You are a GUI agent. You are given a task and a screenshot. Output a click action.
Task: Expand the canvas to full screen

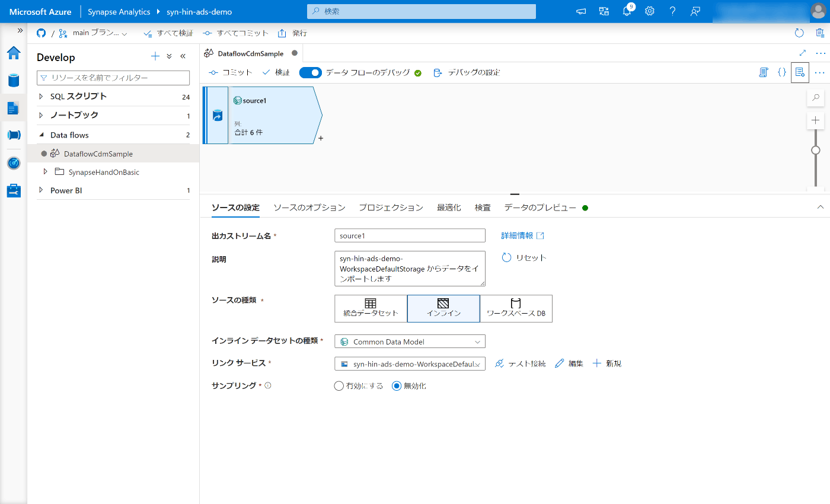[x=803, y=53]
